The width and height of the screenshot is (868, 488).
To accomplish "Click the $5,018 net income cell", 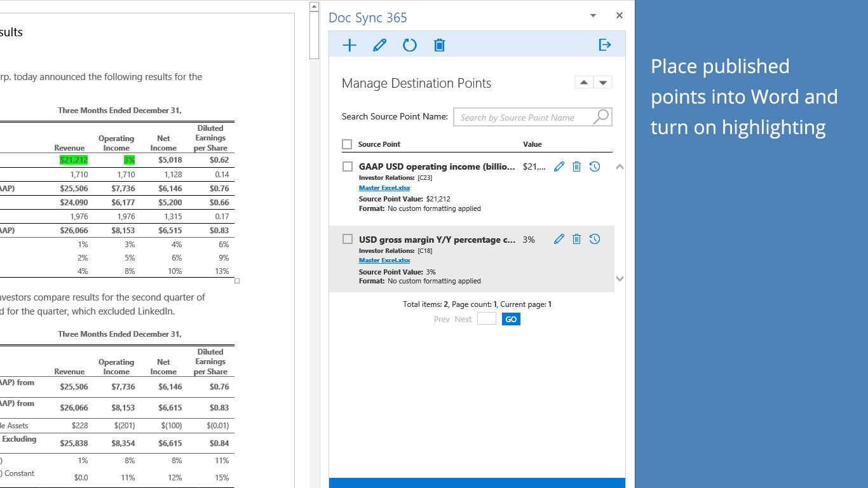I will pyautogui.click(x=170, y=160).
